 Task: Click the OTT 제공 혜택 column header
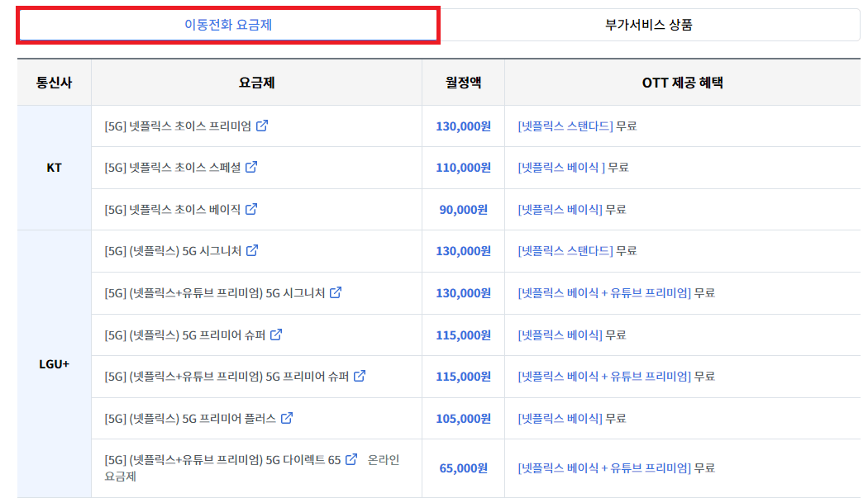pyautogui.click(x=683, y=83)
